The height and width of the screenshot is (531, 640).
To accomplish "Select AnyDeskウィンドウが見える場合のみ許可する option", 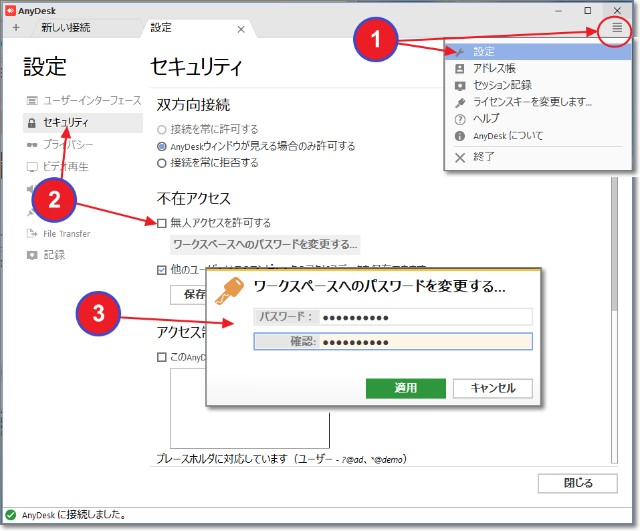I will pyautogui.click(x=162, y=146).
